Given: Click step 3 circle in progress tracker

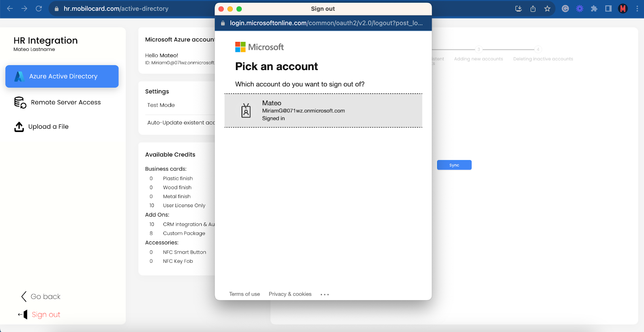Looking at the screenshot, I should click(x=479, y=49).
